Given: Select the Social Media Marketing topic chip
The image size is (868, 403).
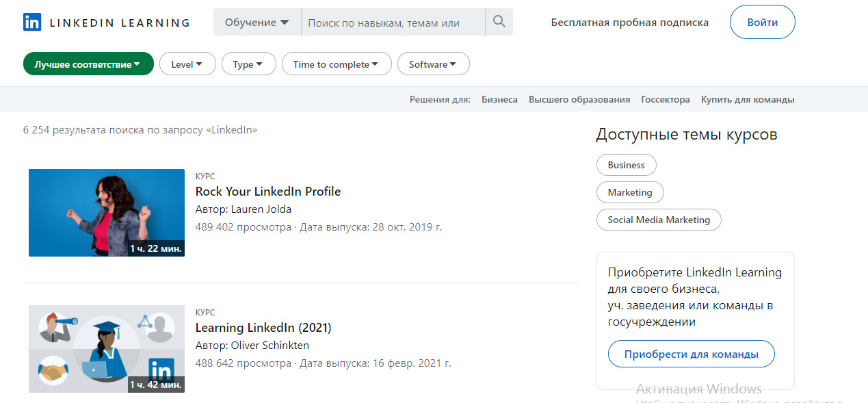Looking at the screenshot, I should pos(658,220).
